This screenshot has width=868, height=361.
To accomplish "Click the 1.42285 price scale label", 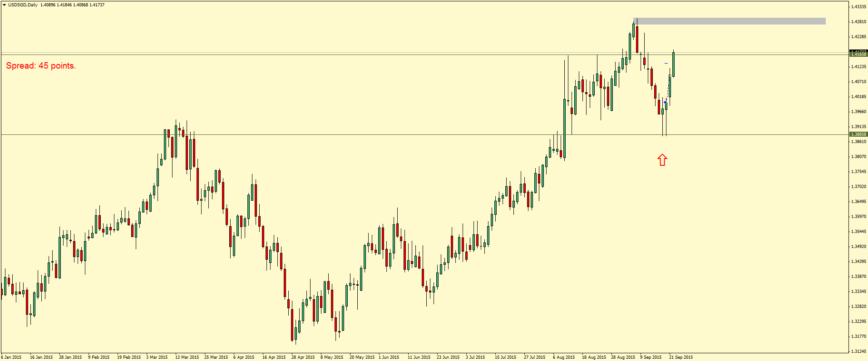I will [859, 37].
